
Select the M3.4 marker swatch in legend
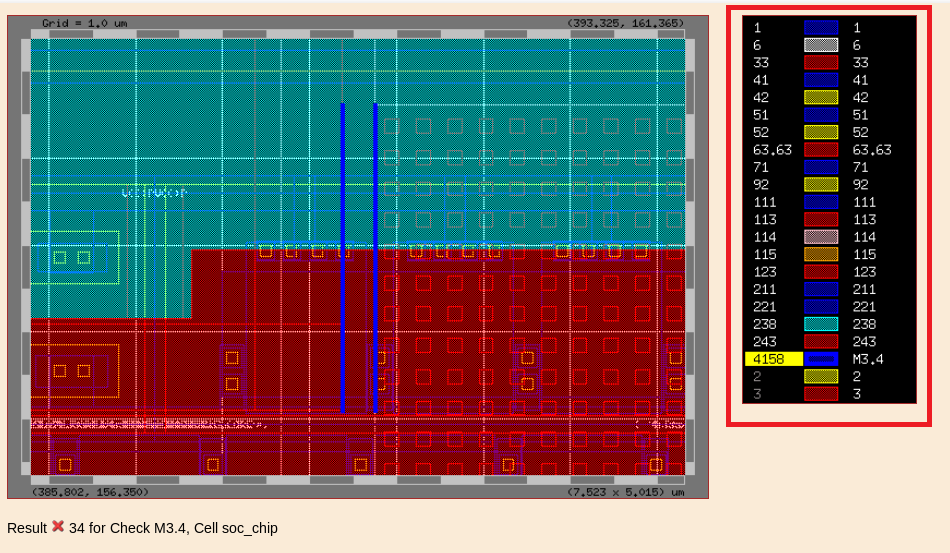pyautogui.click(x=821, y=359)
